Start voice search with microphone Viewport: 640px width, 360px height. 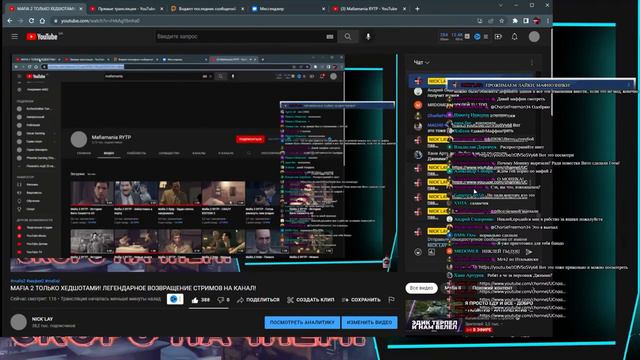click(x=368, y=37)
